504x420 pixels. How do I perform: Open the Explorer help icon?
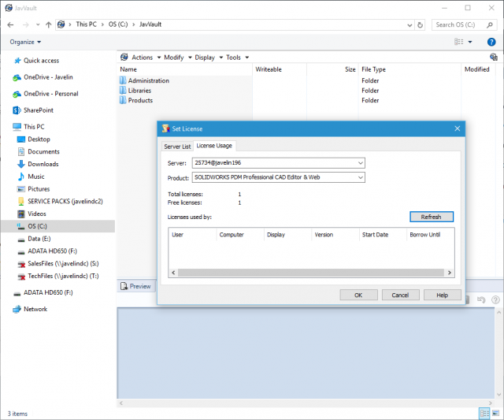pos(491,42)
